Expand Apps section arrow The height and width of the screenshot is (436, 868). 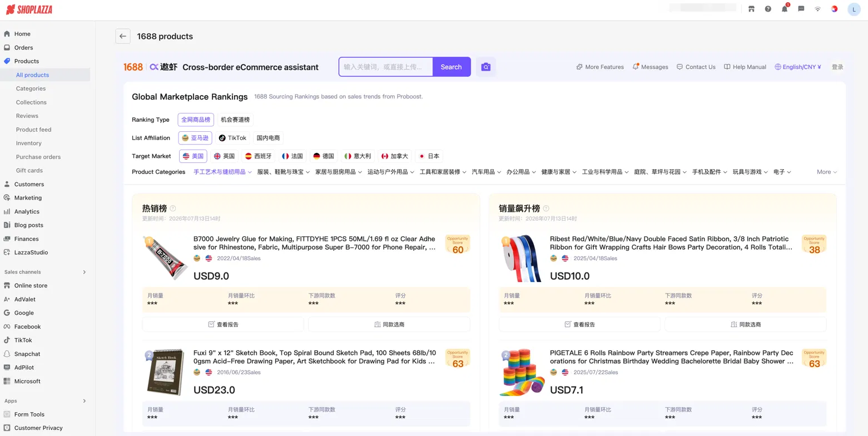85,401
